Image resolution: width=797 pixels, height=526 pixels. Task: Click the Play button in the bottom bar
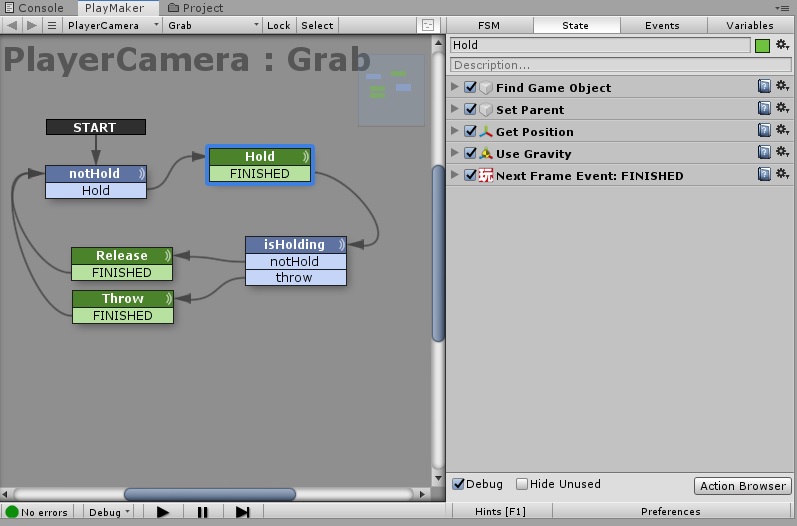[x=163, y=512]
